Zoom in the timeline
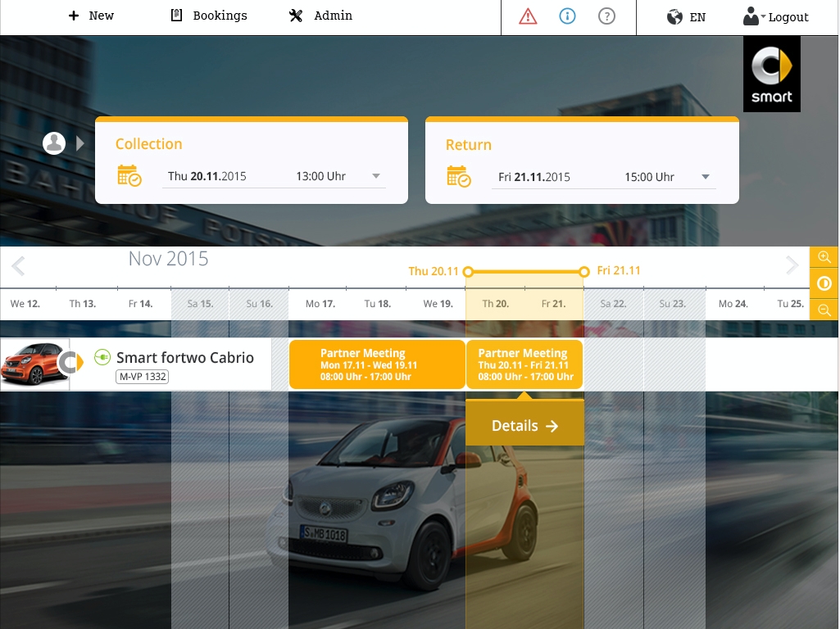The width and height of the screenshot is (840, 629). point(824,257)
